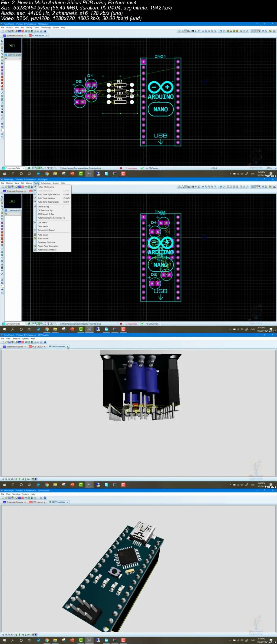Toggle Live Netlist in Tools menu
277x644 pixels.
coord(52,223)
